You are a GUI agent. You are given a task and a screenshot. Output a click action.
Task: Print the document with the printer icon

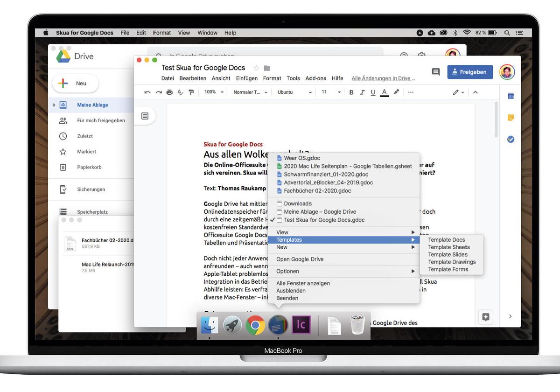[x=169, y=92]
